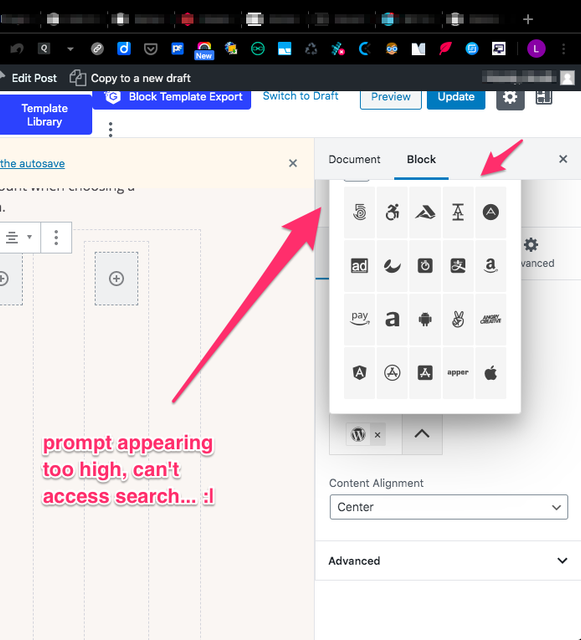This screenshot has width=581, height=640.
Task: Select the round Adn circle icon
Action: tap(490, 212)
